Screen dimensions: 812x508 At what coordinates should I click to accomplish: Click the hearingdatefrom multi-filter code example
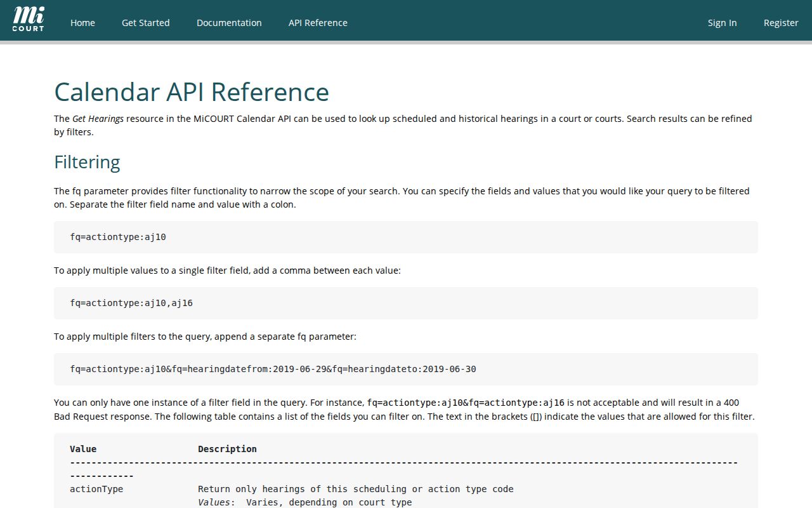[x=406, y=369]
